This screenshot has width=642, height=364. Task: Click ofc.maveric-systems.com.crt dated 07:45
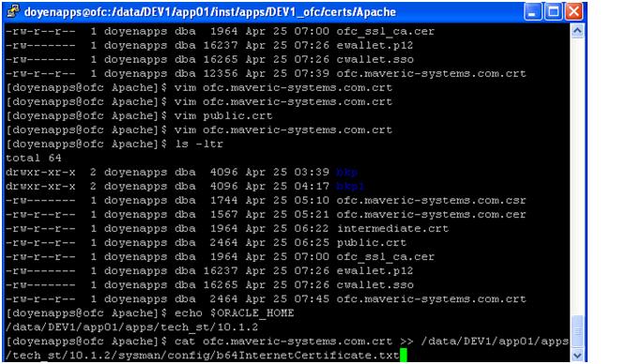click(431, 299)
